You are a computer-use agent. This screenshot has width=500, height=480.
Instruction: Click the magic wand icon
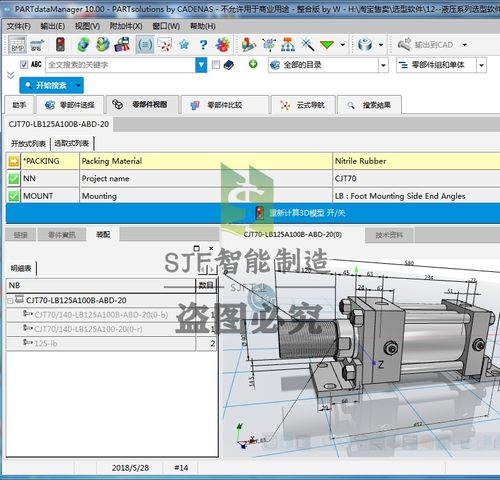pos(307,44)
